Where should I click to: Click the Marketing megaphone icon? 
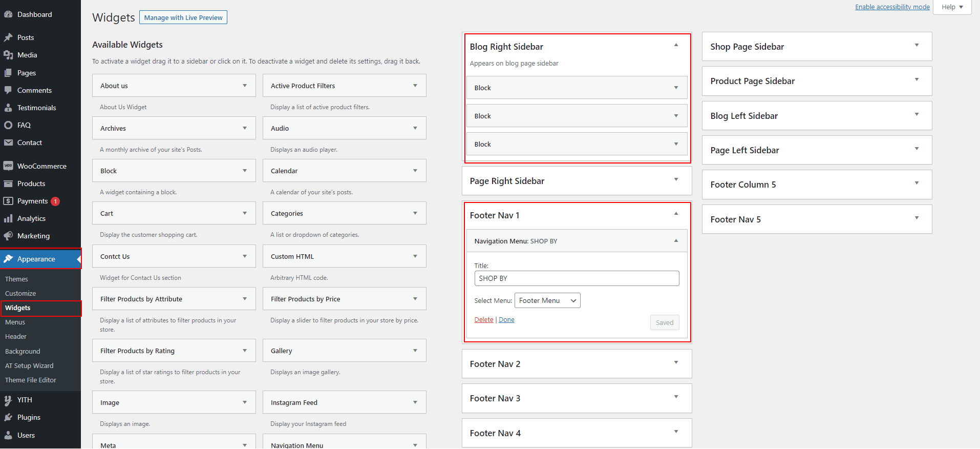tap(8, 236)
